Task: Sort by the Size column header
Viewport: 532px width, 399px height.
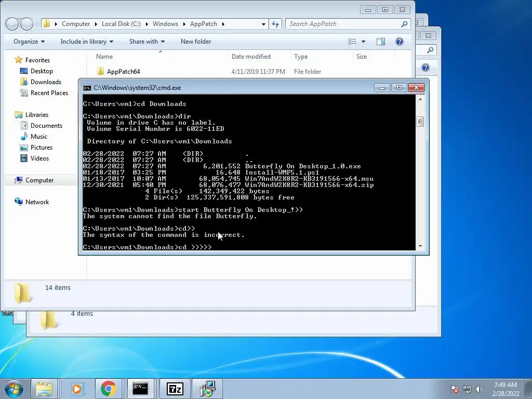Action: coord(362,57)
